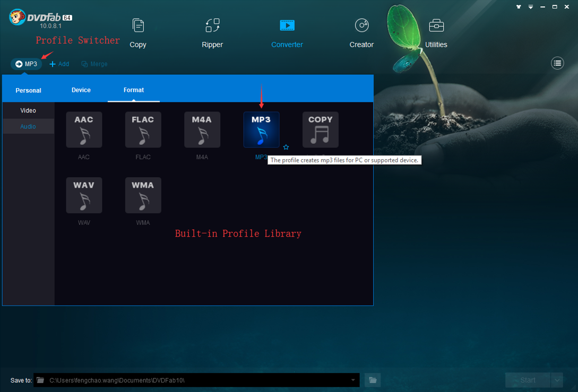The image size is (578, 392).
Task: Open the title bar dropdown menu arrow
Action: 530,7
